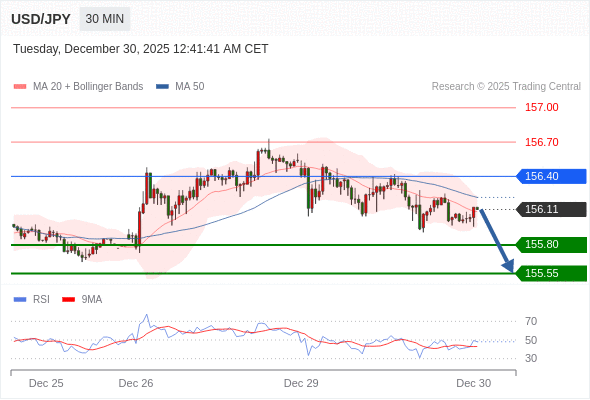The width and height of the screenshot is (590, 400).
Task: Click the 9MA legend label
Action: [92, 300]
